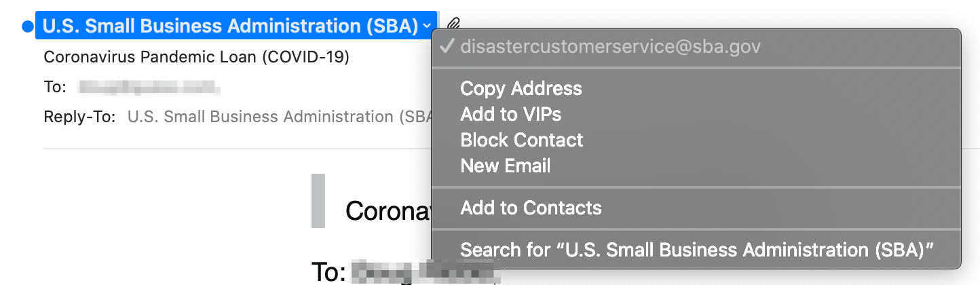Image resolution: width=980 pixels, height=285 pixels.
Task: Collapse the chevron beside the SBA sender name
Action: [426, 26]
